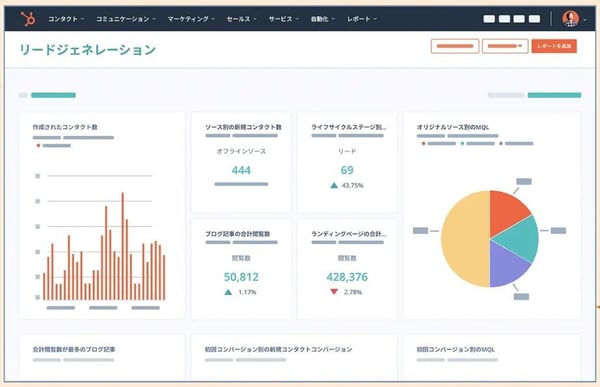Open the ソース別の新規コンタクト数 report title
600x387 pixels.
coord(243,127)
